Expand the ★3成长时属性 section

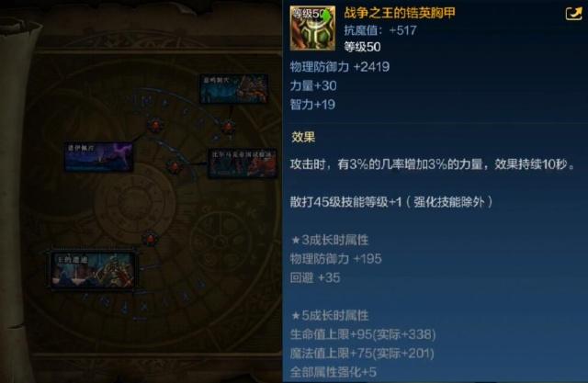(330, 240)
